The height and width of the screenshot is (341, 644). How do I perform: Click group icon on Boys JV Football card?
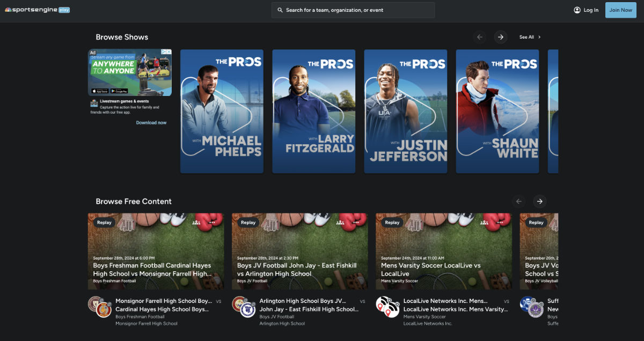(x=340, y=223)
